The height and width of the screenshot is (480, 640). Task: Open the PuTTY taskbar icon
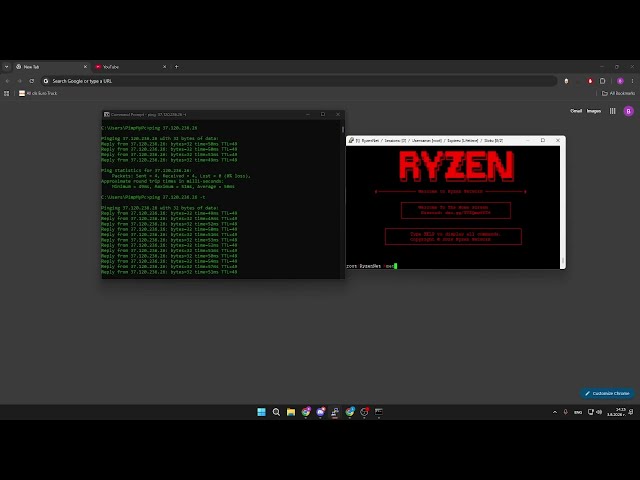335,412
